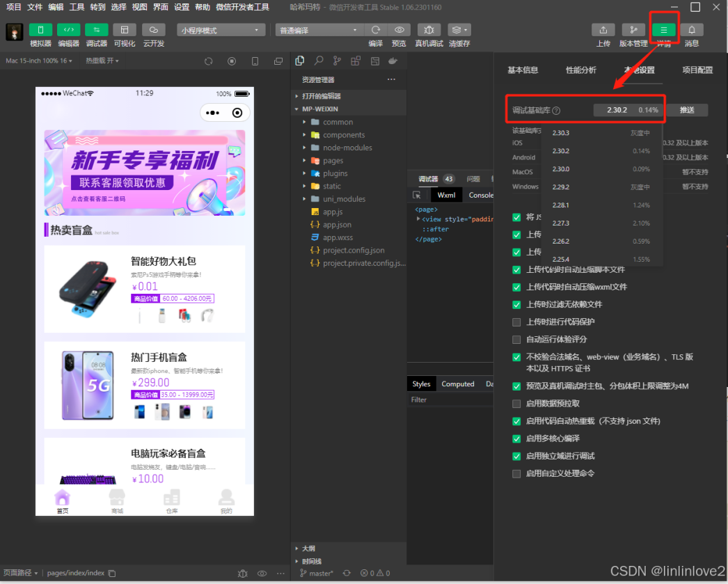Uncheck 不校验合法域名 option
Viewport: 728px width, 584px height.
tap(516, 357)
